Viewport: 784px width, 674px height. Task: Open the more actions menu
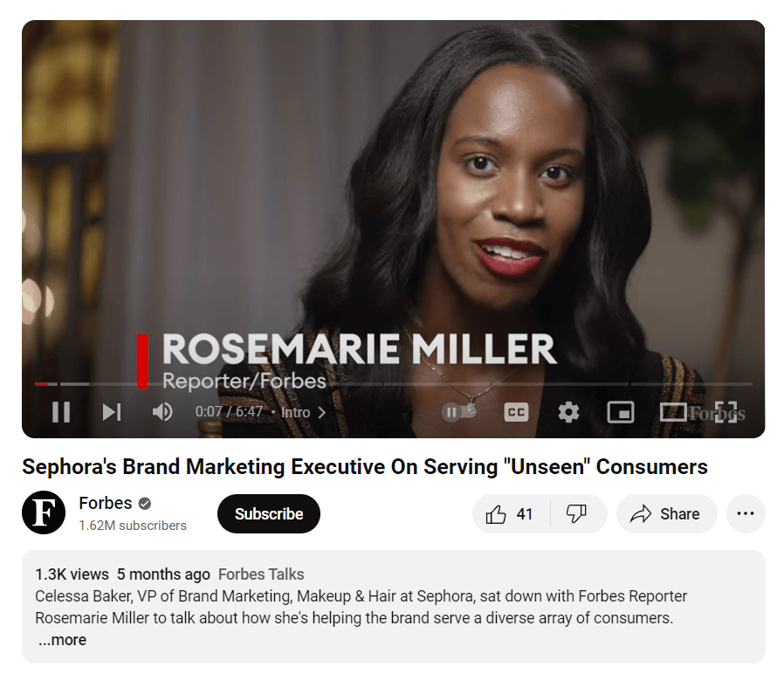746,513
